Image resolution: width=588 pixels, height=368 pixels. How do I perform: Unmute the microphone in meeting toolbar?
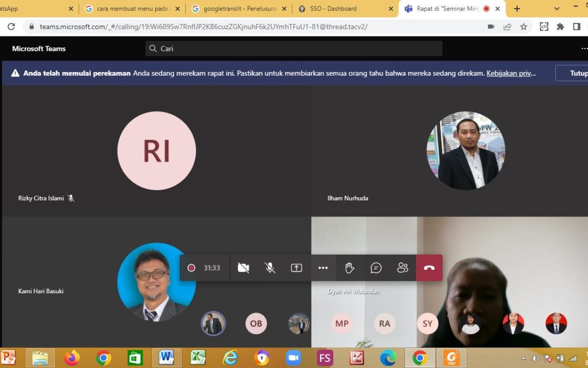269,268
